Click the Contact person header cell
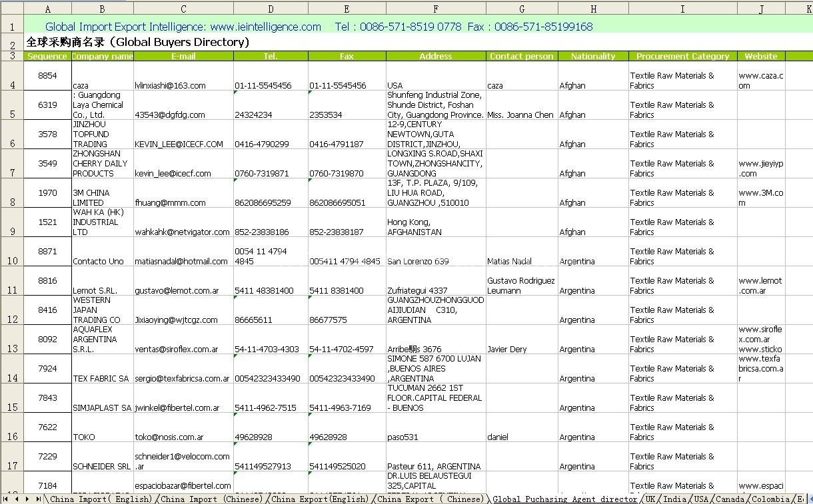Image resolution: width=813 pixels, height=504 pixels. tap(522, 56)
